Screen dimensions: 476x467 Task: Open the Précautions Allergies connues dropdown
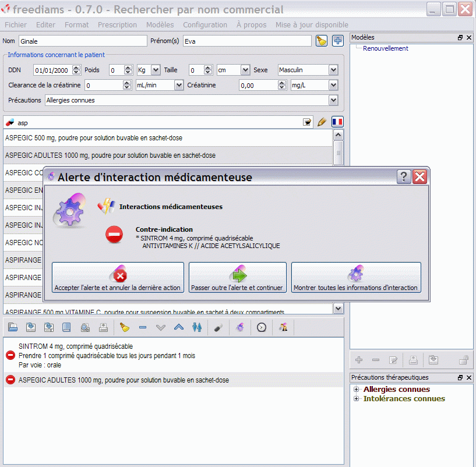point(333,100)
